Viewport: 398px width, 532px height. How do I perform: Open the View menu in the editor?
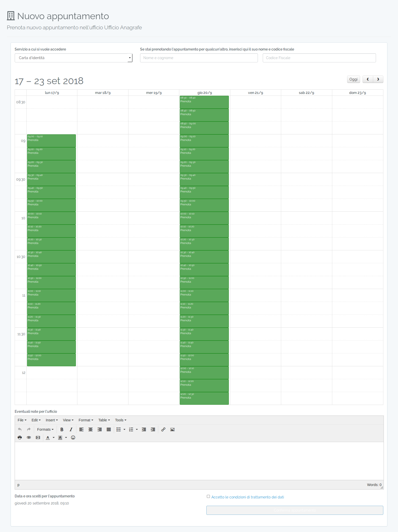click(x=68, y=420)
